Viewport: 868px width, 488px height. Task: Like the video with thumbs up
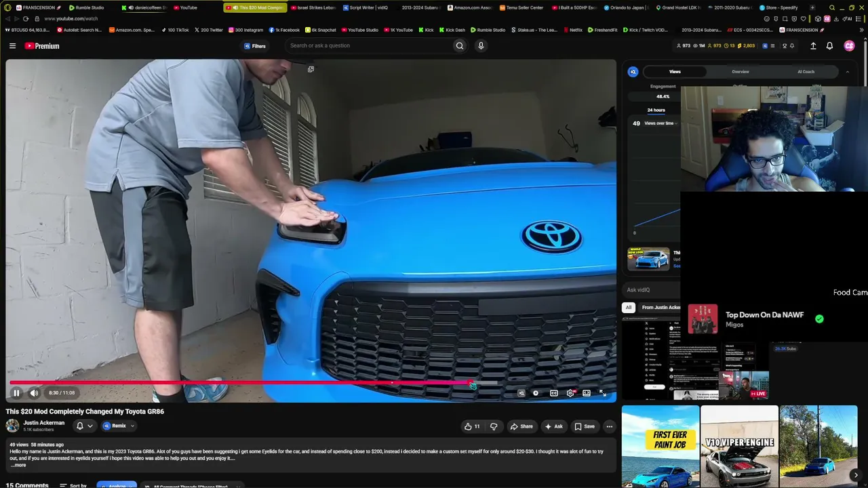(x=472, y=426)
